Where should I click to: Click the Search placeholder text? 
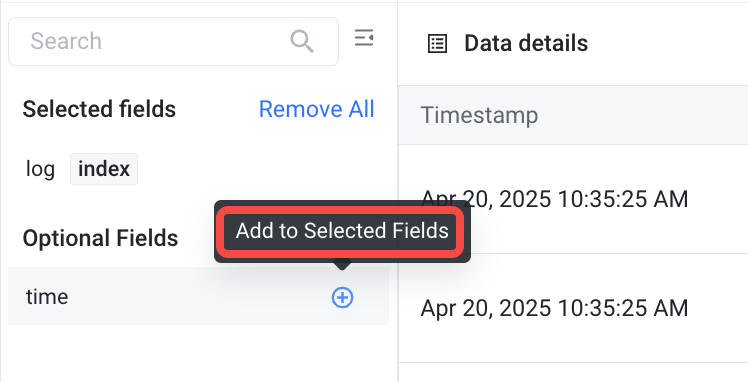[x=66, y=41]
